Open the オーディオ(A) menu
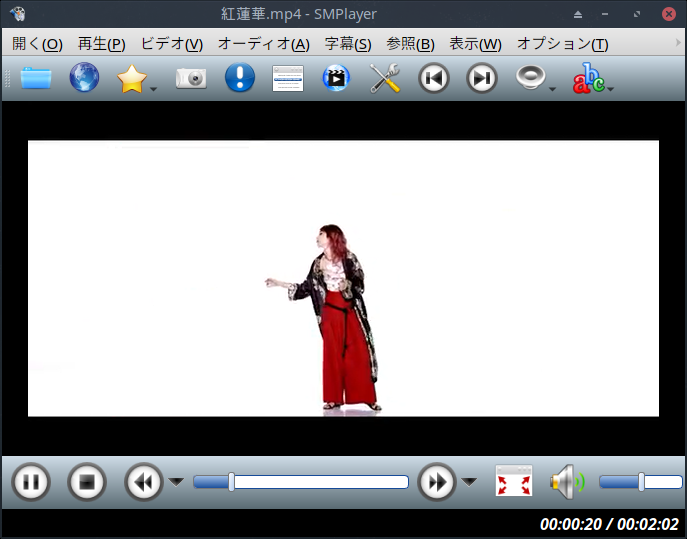The width and height of the screenshot is (687, 539). click(264, 44)
